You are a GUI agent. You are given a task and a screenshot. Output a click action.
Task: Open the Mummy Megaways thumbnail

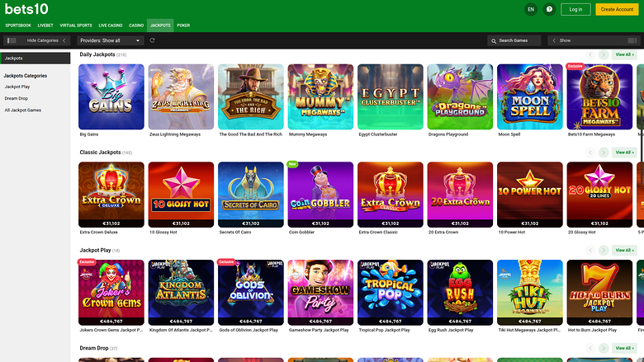coord(321,96)
